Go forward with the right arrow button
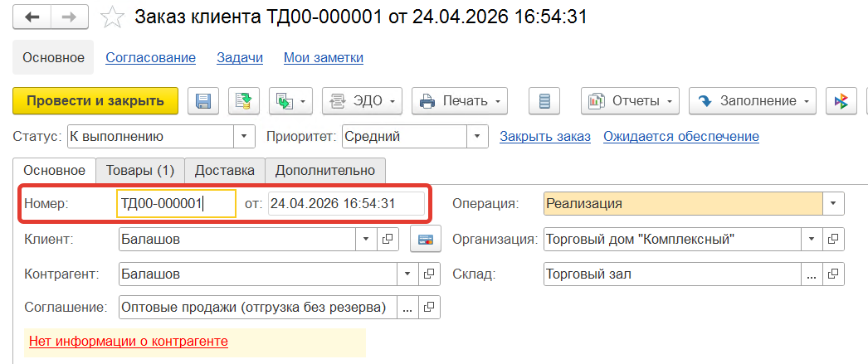Screen dimensions: 868x364 click(70, 17)
